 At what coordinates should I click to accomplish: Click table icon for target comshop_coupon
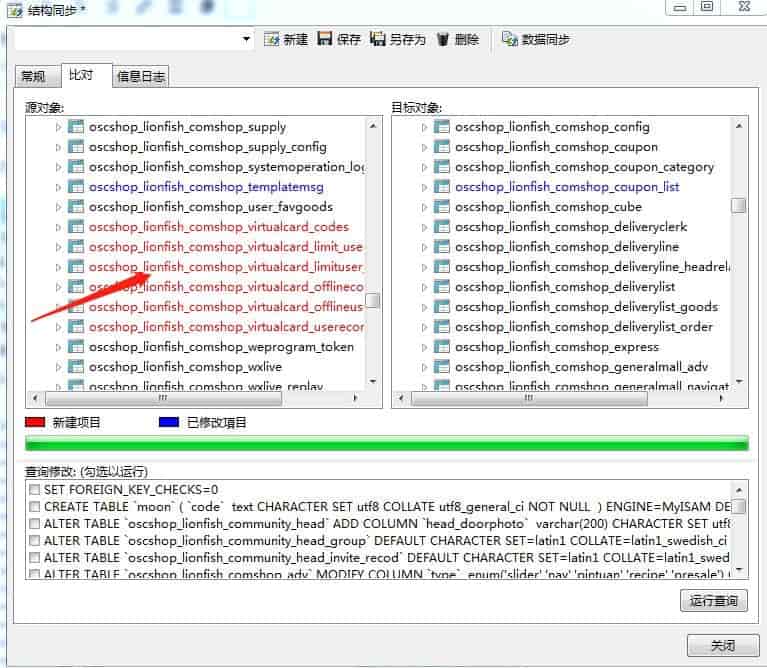point(442,147)
